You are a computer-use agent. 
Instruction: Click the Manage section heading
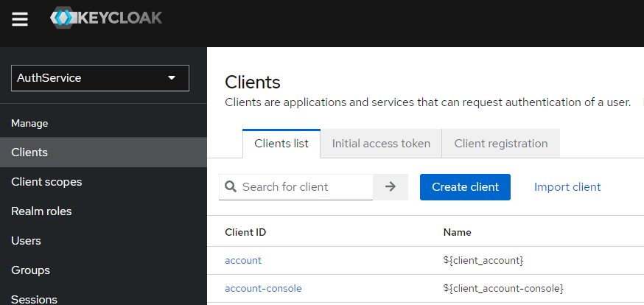coord(29,123)
